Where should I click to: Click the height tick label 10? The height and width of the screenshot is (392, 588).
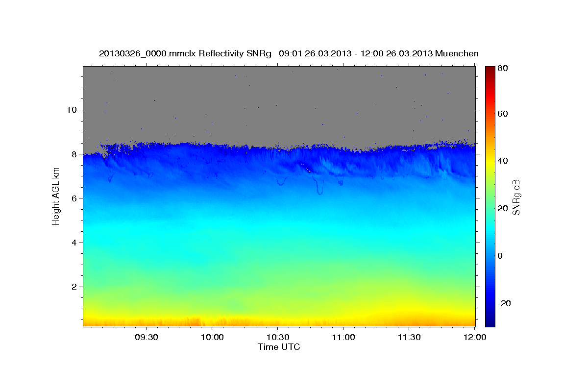[x=73, y=109]
